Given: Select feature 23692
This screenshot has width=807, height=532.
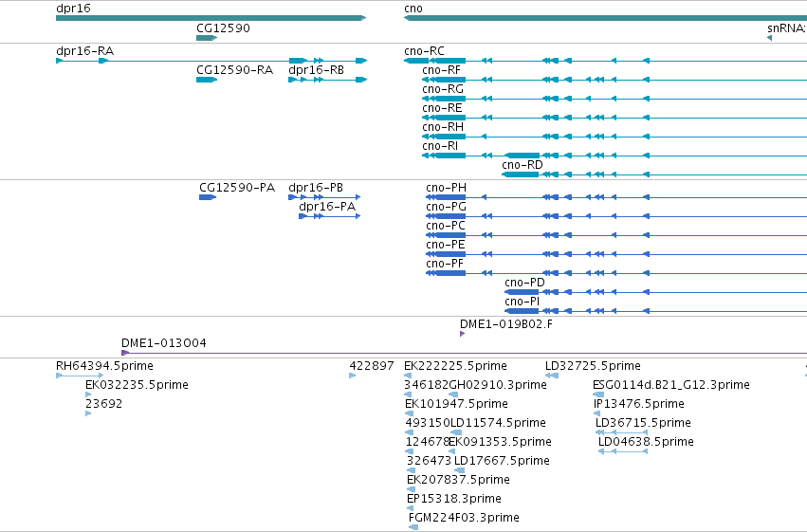Looking at the screenshot, I should [x=88, y=413].
